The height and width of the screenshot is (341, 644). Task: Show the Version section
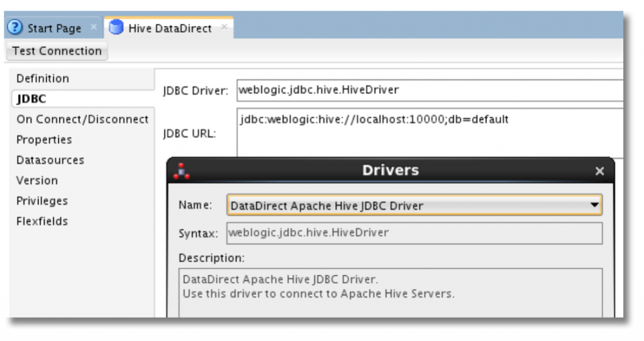[37, 181]
